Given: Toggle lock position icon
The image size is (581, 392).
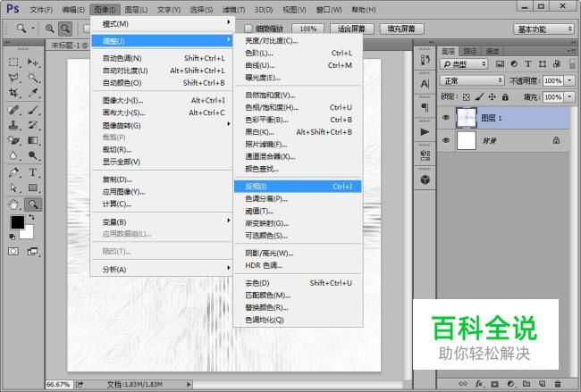Looking at the screenshot, I should pos(492,97).
